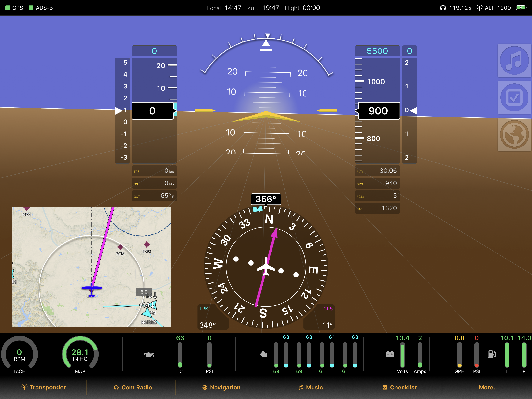Open the Transponder tab
Screen dimensions: 532x399
[44, 387]
